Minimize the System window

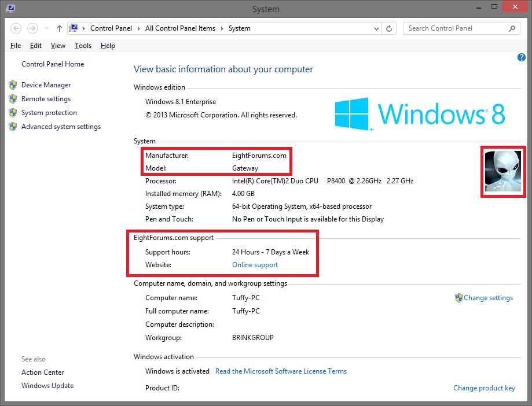pos(479,7)
